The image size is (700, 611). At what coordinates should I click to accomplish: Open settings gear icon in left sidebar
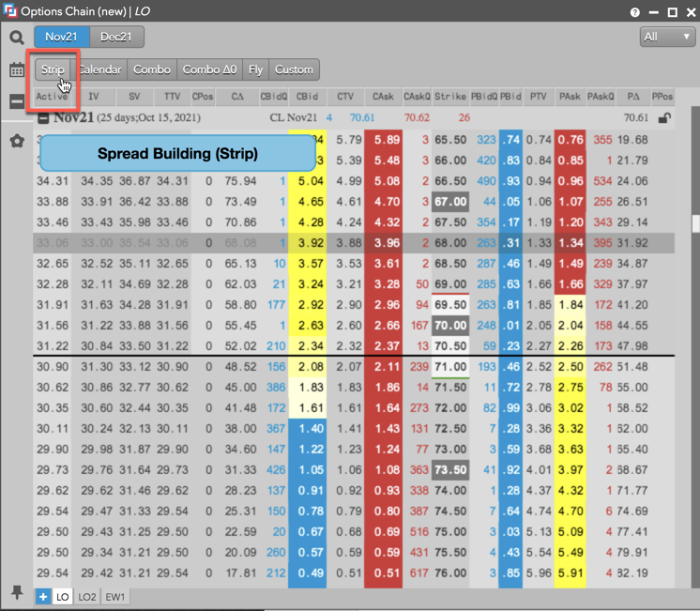17,141
